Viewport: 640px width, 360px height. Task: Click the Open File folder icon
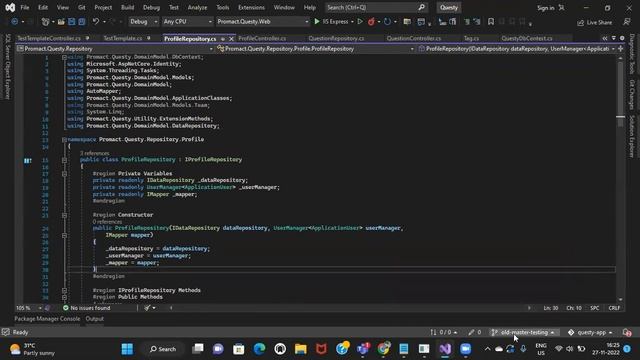[61, 22]
